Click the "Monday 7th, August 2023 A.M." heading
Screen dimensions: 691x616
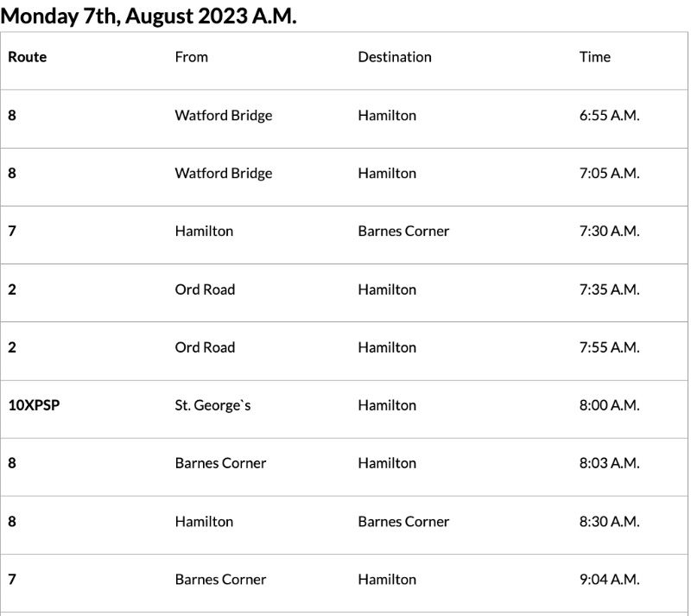pos(149,16)
